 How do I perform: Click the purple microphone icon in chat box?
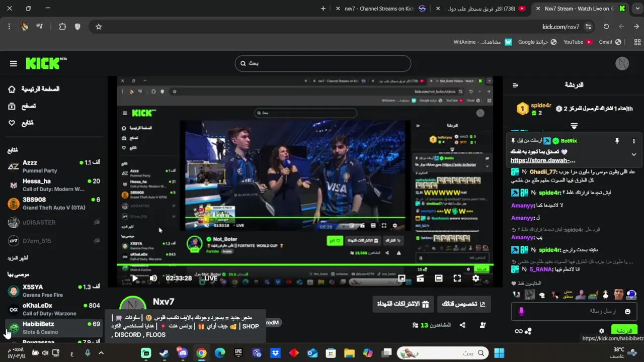(x=521, y=312)
